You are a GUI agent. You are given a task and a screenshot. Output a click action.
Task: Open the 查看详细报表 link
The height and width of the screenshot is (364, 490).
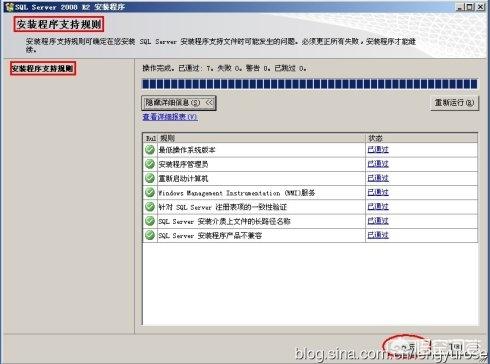[170, 117]
